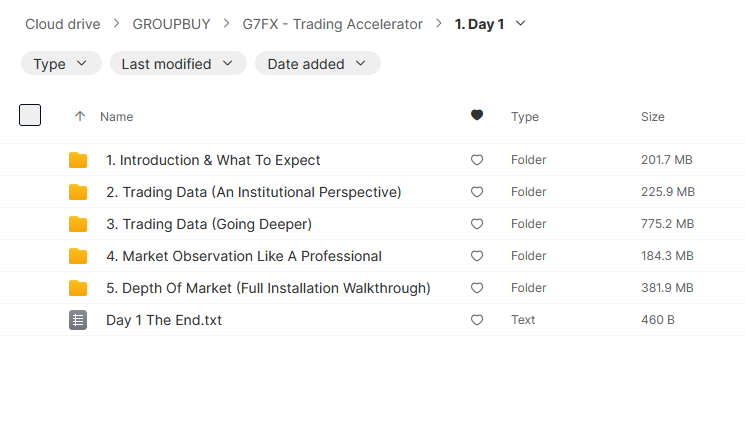The width and height of the screenshot is (745, 434).
Task: Click the sort arrow next to Name column
Action: [x=80, y=117]
